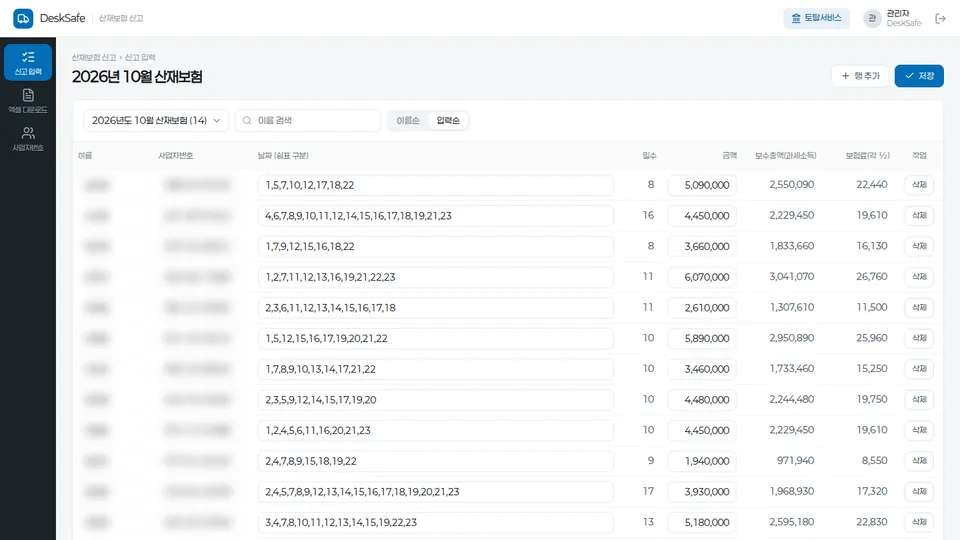Click the search magnifier icon
960x540 pixels.
coord(247,121)
